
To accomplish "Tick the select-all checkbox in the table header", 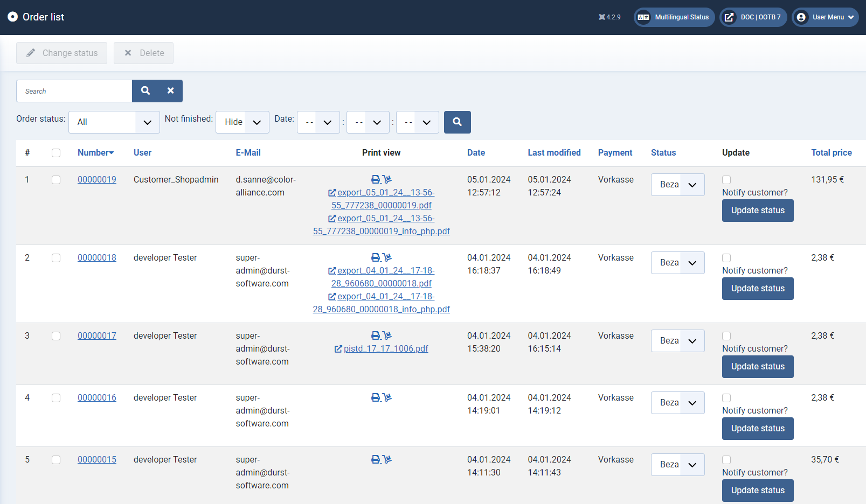I will (x=56, y=153).
